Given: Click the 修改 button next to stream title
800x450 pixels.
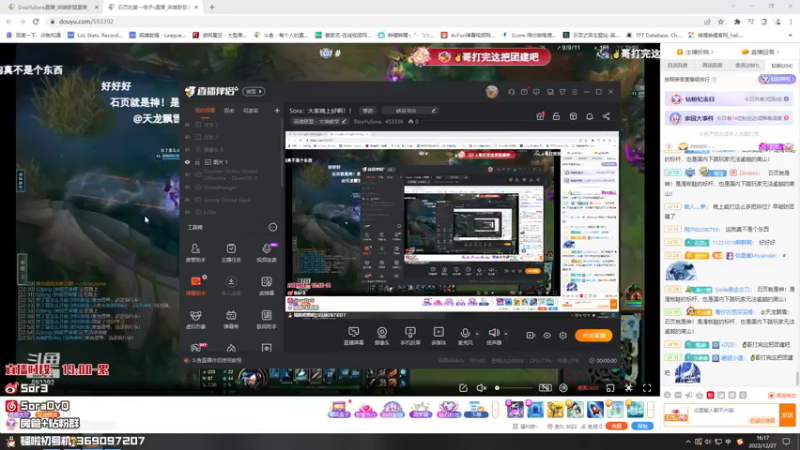Looking at the screenshot, I should [x=368, y=110].
